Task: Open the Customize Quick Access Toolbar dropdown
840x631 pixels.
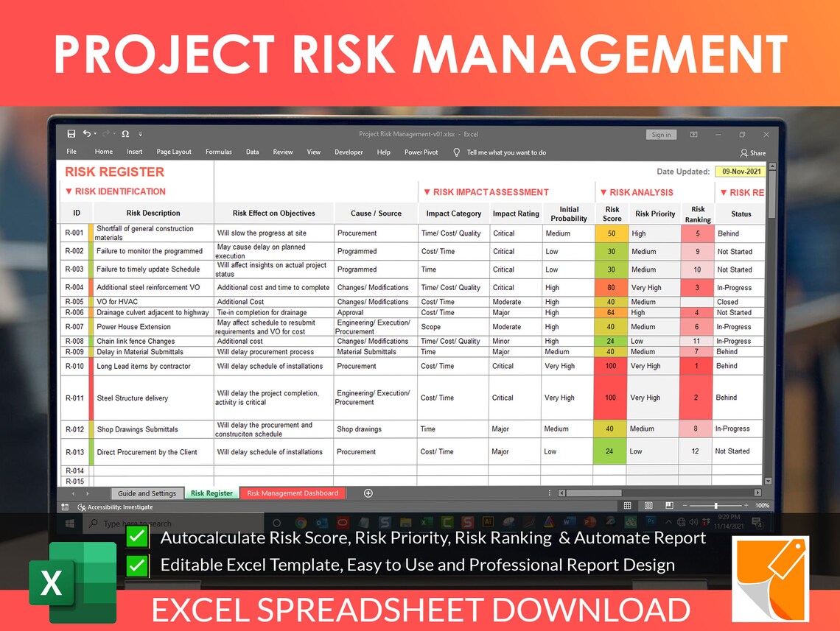Action: [141, 134]
